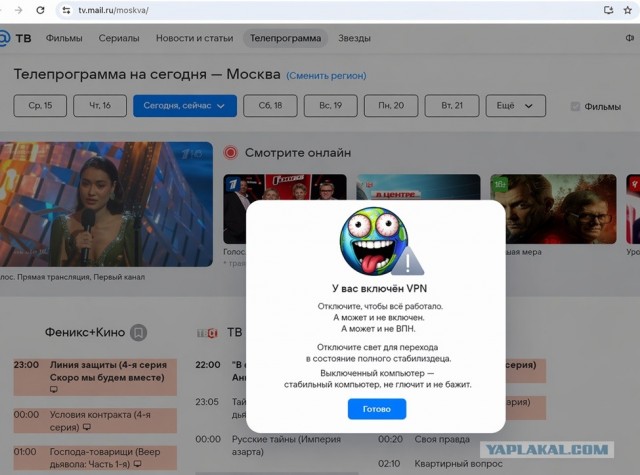Image resolution: width=640 pixels, height=475 pixels.
Task: Click online icon beside Господа-товарищи
Action: (138, 464)
